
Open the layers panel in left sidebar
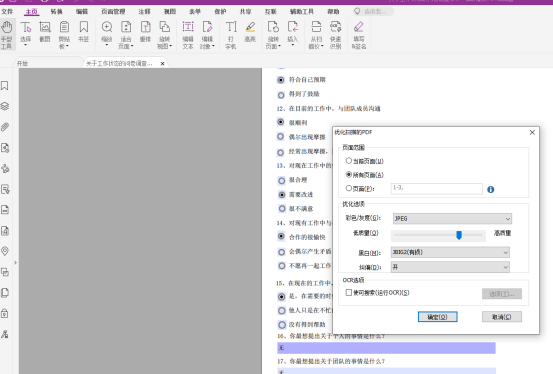pyautogui.click(x=5, y=106)
